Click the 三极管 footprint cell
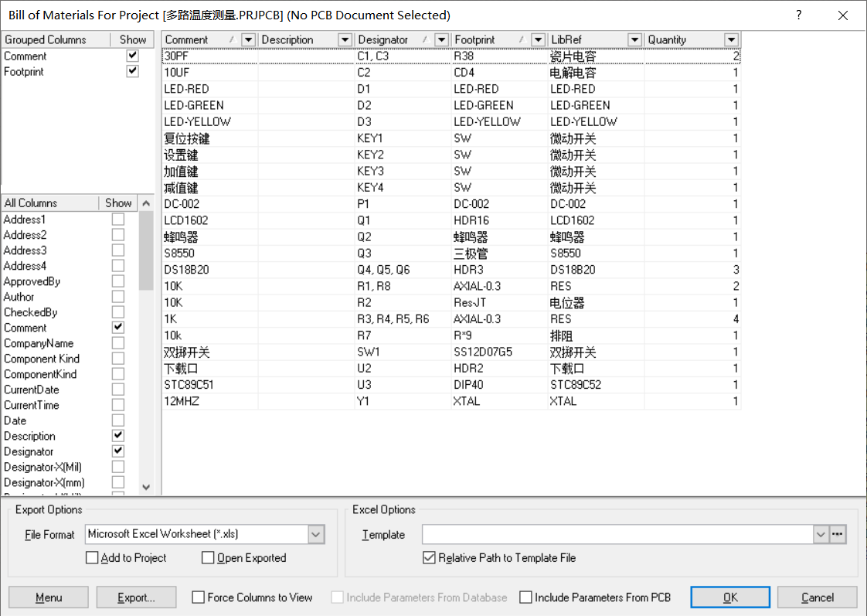This screenshot has height=616, width=867. [x=499, y=254]
